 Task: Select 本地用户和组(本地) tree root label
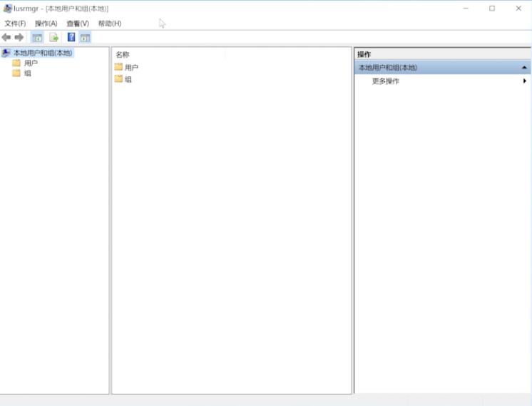click(43, 53)
